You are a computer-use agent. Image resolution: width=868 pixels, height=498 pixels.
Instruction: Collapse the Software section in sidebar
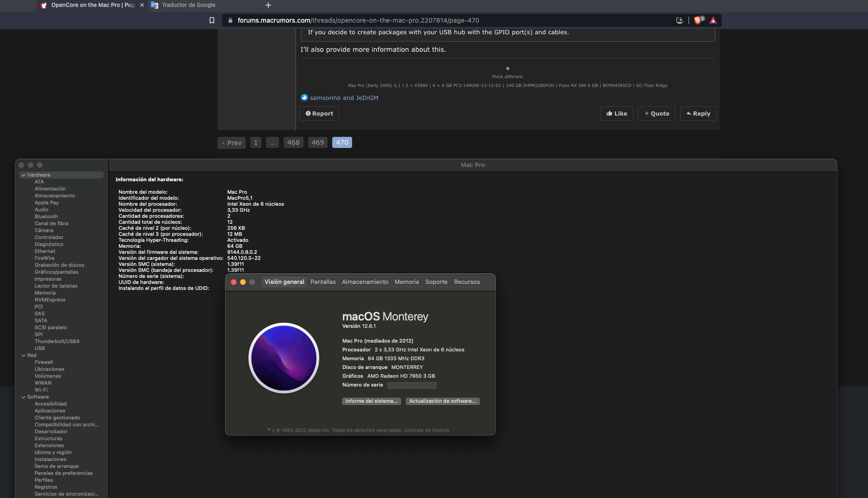coord(23,397)
